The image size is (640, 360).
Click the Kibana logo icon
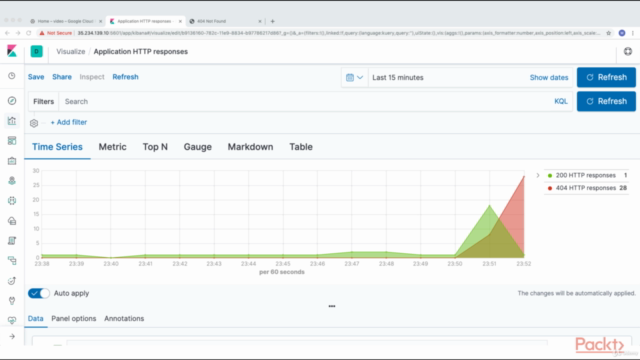coord(12,51)
